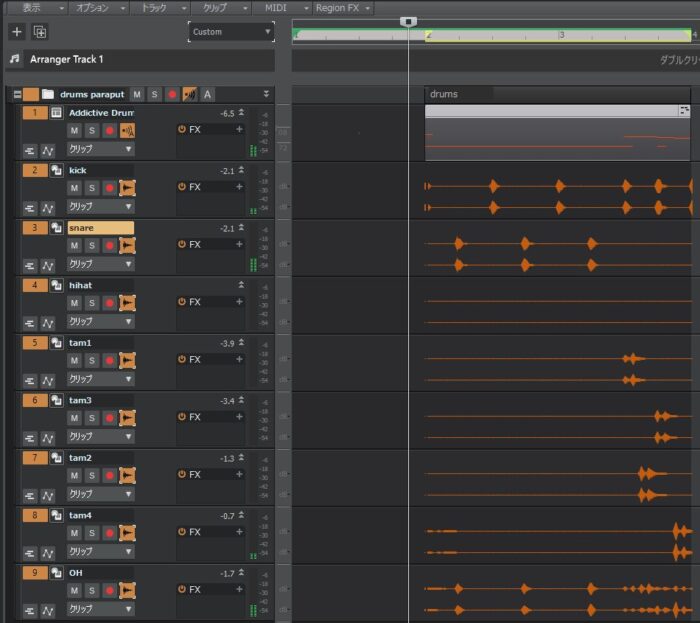Open take lanes on kick track
The width and height of the screenshot is (700, 623).
(x=30, y=208)
